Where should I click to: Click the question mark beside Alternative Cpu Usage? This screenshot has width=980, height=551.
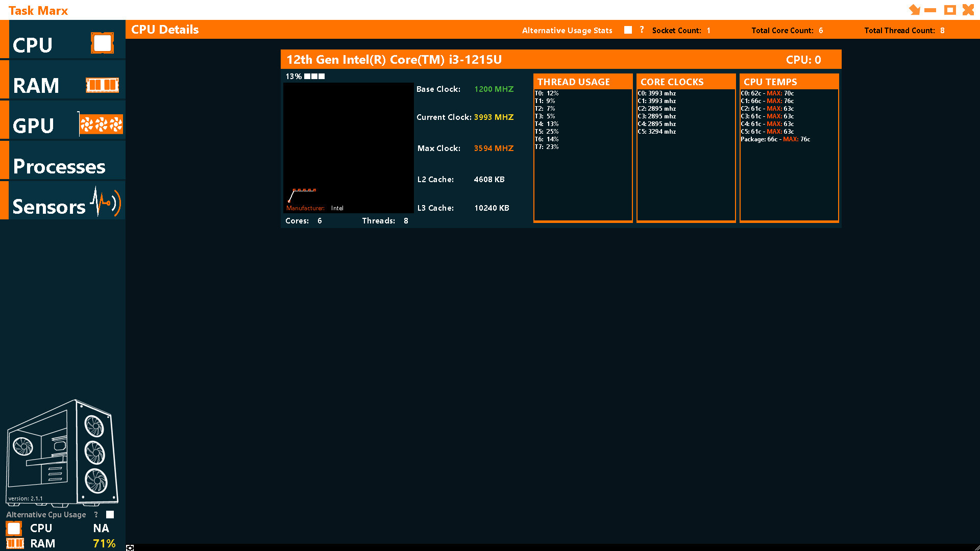tap(96, 515)
